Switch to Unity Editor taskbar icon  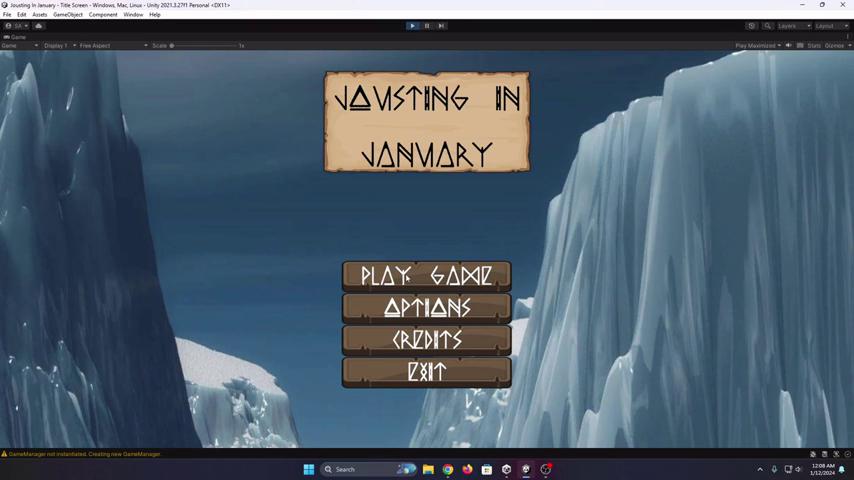tap(526, 469)
